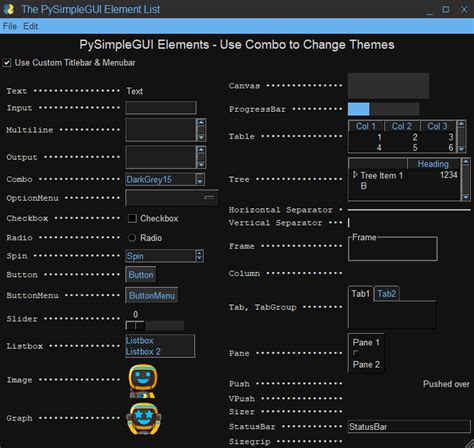This screenshot has width=474, height=448.
Task: Click table cell with value 1
Action: click(x=379, y=137)
